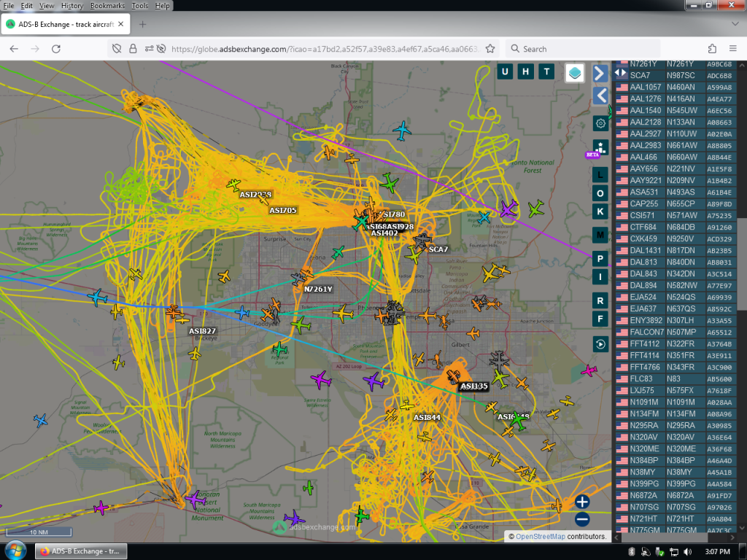
Task: Open the BETA leaderboard stats icon
Action: click(x=600, y=147)
